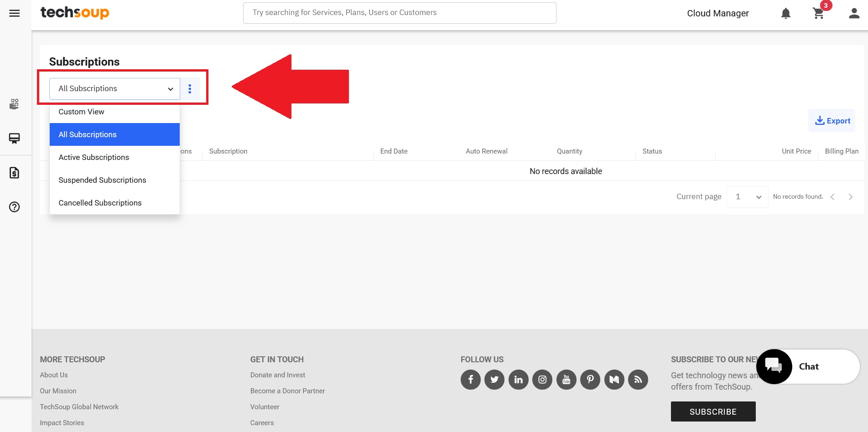Screen dimensions: 868x432
Task: Click the SUBSCRIBE newsletter button
Action: (x=713, y=411)
